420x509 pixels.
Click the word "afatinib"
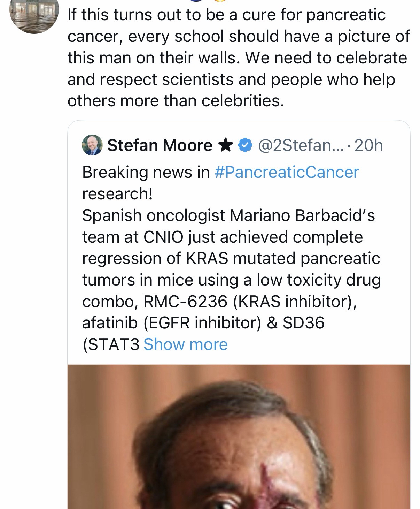(x=110, y=323)
